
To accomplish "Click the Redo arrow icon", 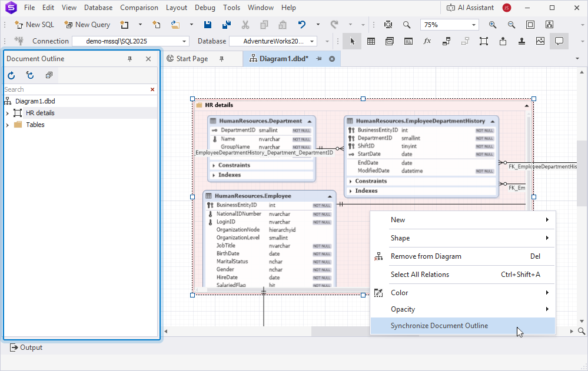I will (x=334, y=25).
